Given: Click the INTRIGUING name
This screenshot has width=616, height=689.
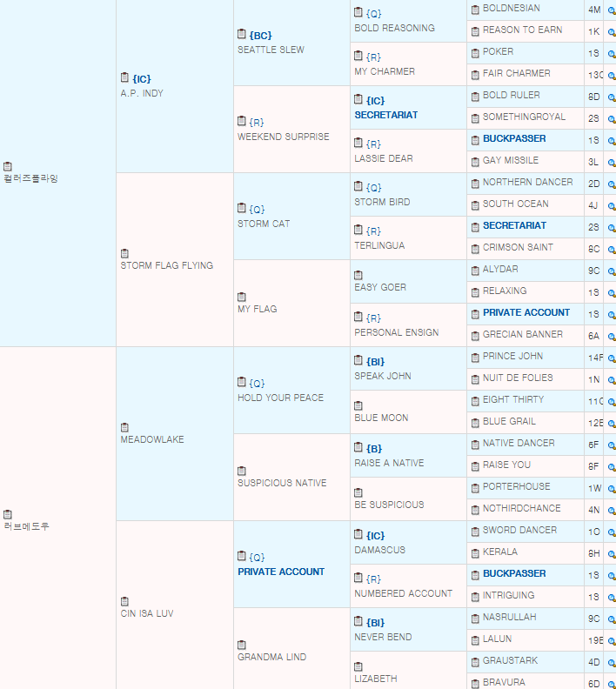Looking at the screenshot, I should click(508, 595).
